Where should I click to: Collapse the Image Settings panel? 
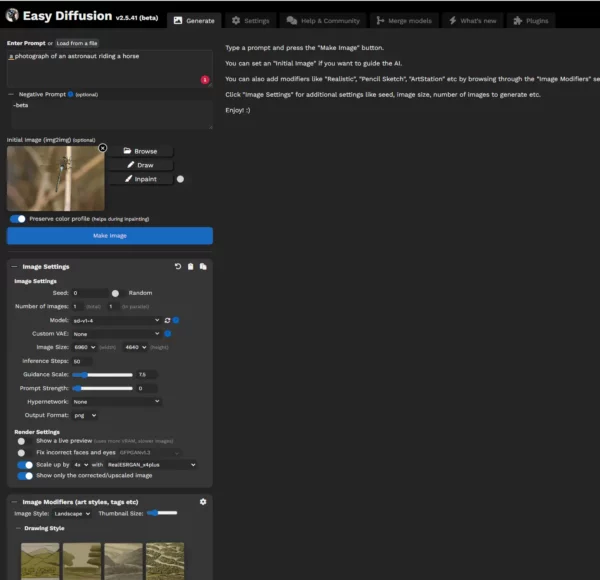tap(14, 266)
